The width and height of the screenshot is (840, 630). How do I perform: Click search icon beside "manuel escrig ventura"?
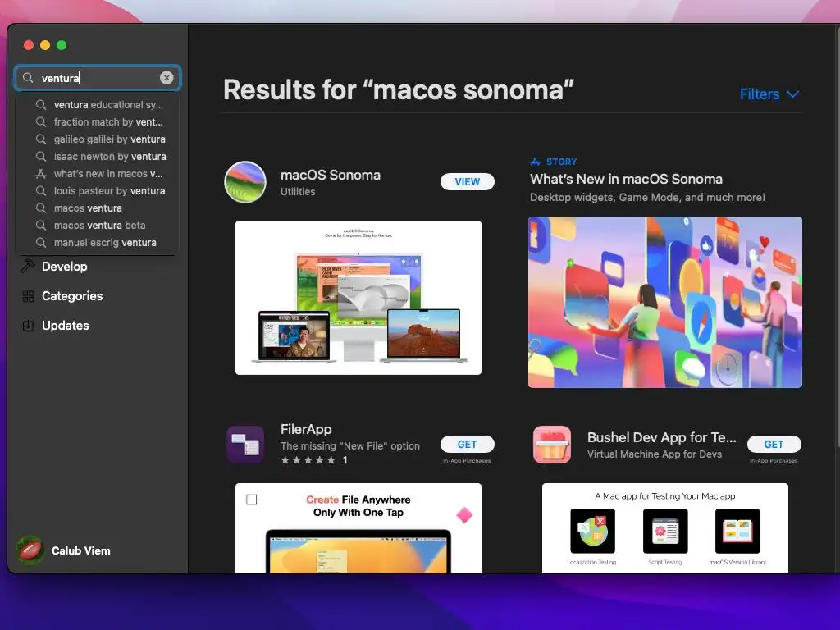click(x=41, y=243)
